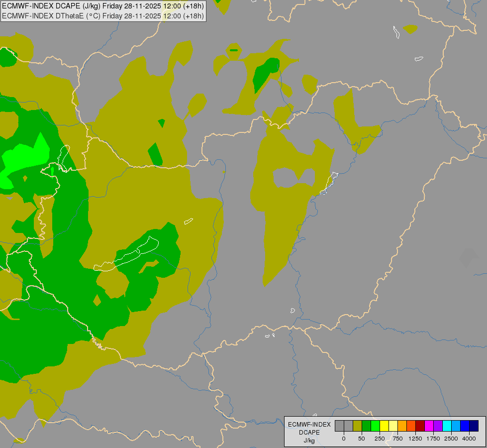Click the legend value 0

pos(344,439)
